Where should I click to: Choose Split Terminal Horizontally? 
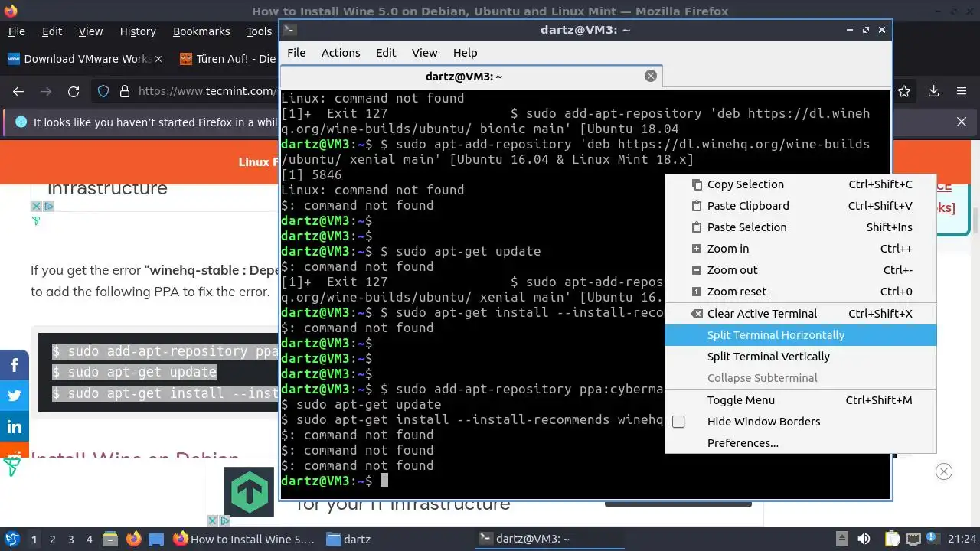[x=800, y=335]
